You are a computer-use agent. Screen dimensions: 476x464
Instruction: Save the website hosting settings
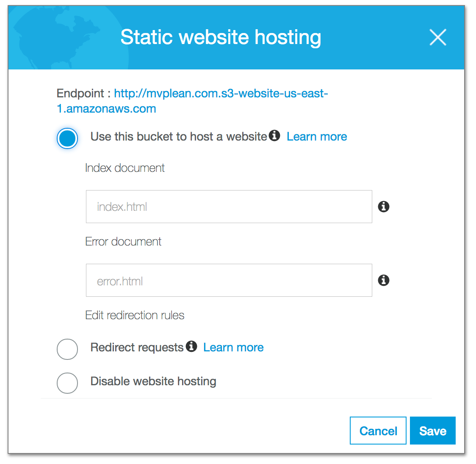[x=432, y=430]
